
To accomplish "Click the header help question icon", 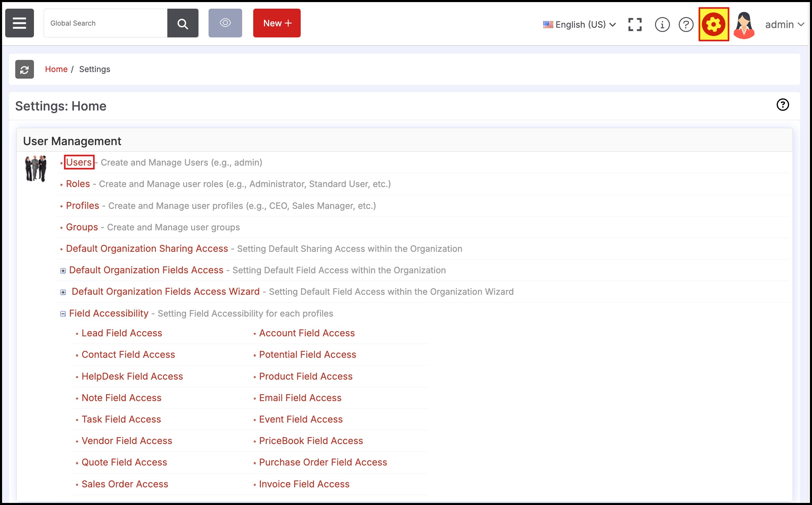I will (x=686, y=25).
